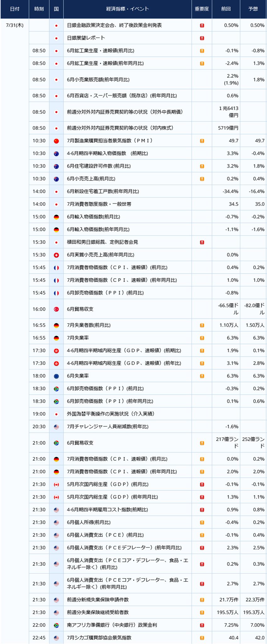Click the 前回 column header
Viewport: 267px width, 644px height.
coord(226,9)
